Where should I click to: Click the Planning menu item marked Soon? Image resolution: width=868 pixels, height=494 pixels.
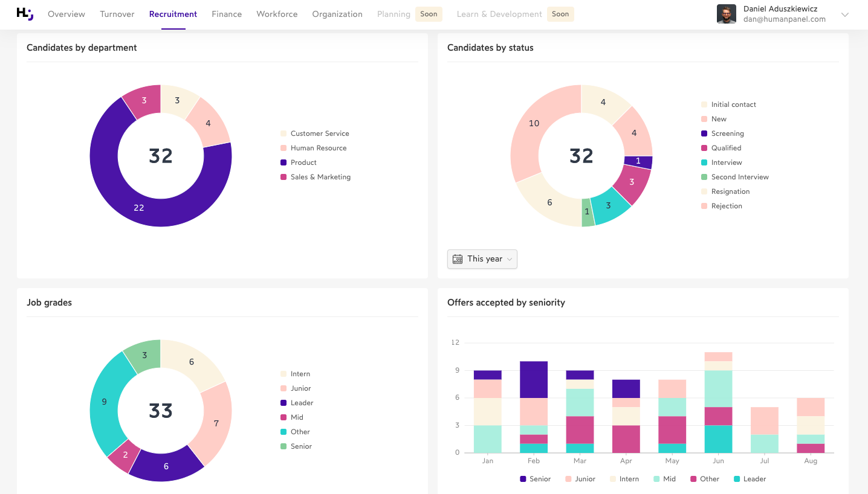click(x=393, y=14)
